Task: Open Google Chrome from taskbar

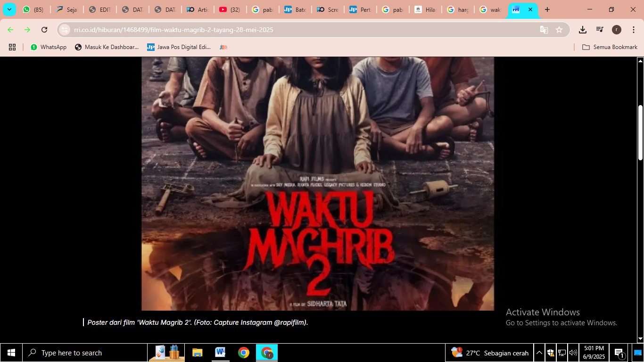Action: pos(243,353)
